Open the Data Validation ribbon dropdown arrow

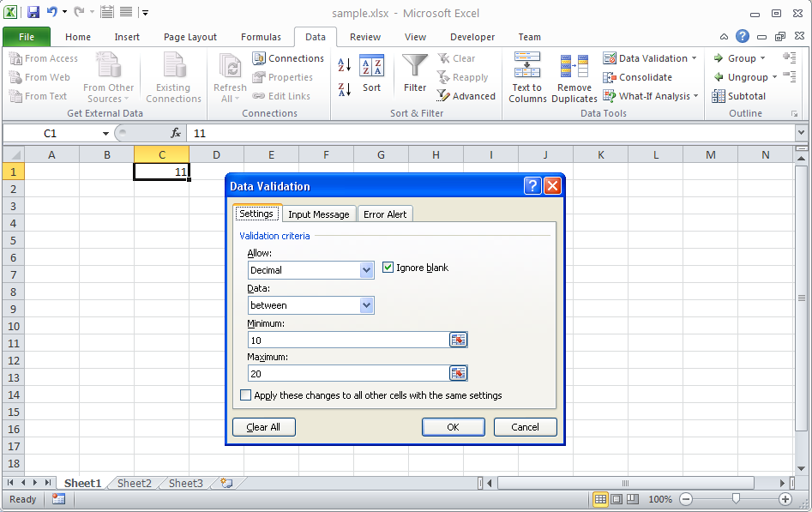click(694, 58)
